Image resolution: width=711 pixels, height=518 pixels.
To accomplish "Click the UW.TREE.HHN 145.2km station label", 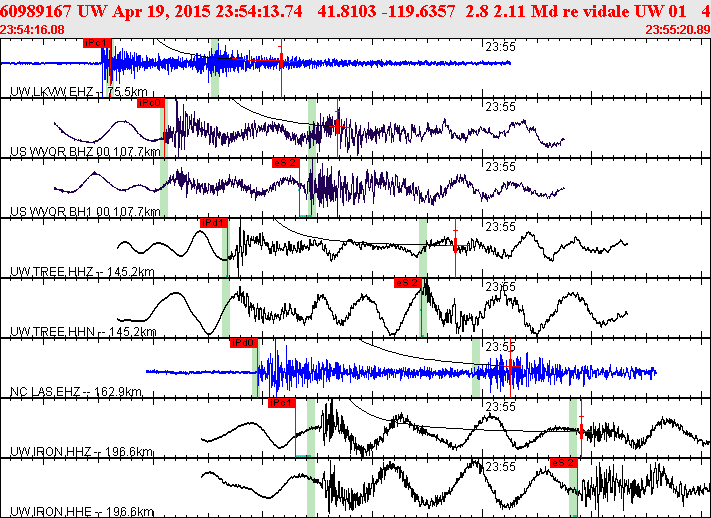I will pos(83,332).
